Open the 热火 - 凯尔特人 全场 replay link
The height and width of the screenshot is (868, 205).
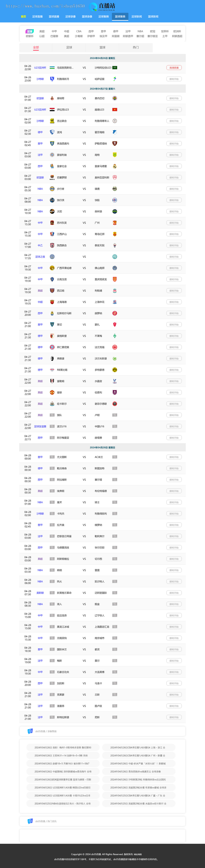tap(63, 803)
